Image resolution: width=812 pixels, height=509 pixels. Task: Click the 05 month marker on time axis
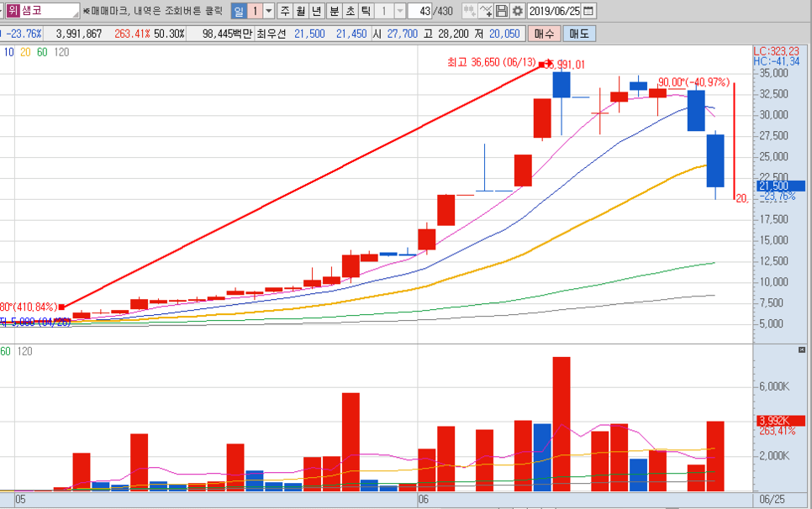pos(20,499)
